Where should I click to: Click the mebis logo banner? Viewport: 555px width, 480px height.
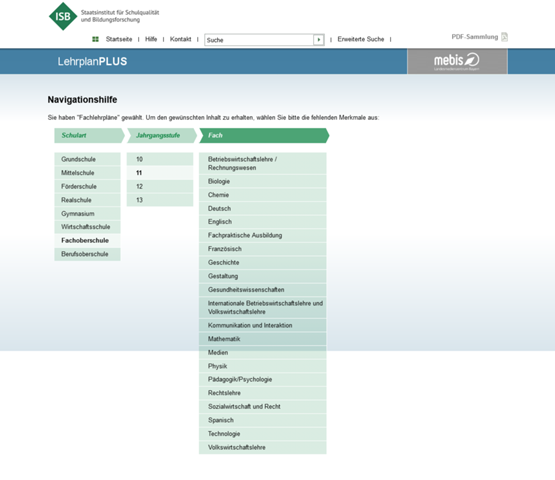457,61
